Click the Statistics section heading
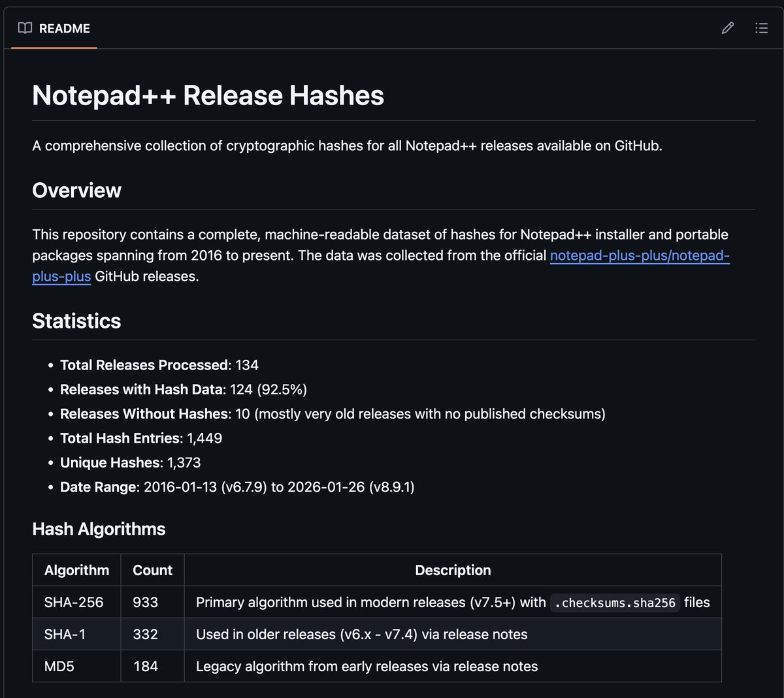Viewport: 784px width, 698px height. pyautogui.click(x=76, y=321)
